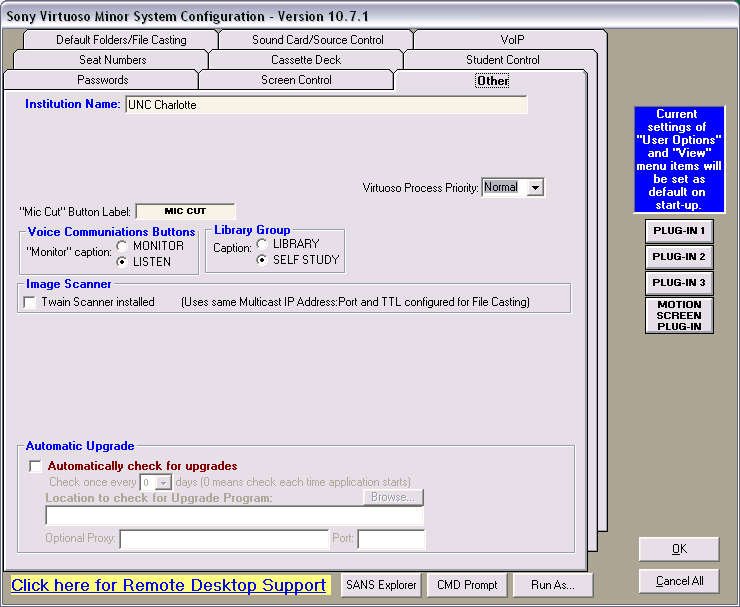740x607 pixels.
Task: Select the MONITOR caption radio button
Action: [x=123, y=246]
